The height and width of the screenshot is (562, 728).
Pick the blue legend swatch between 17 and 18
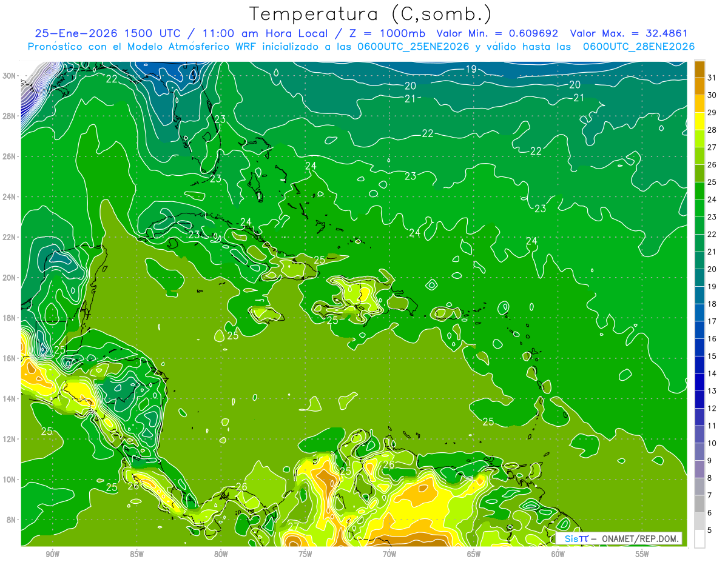pyautogui.click(x=699, y=313)
